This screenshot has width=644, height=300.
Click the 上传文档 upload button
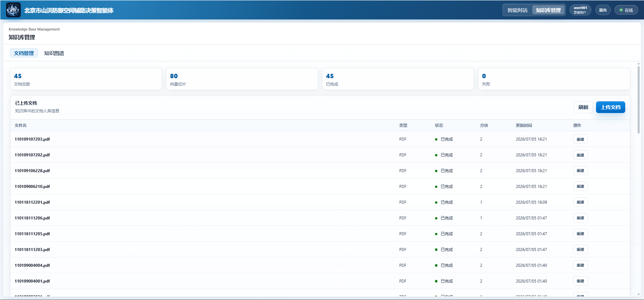pyautogui.click(x=610, y=107)
